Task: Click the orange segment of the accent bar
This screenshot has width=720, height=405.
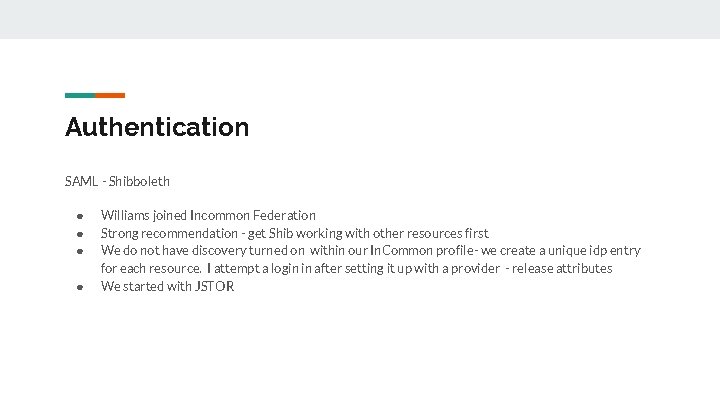Action: point(110,95)
